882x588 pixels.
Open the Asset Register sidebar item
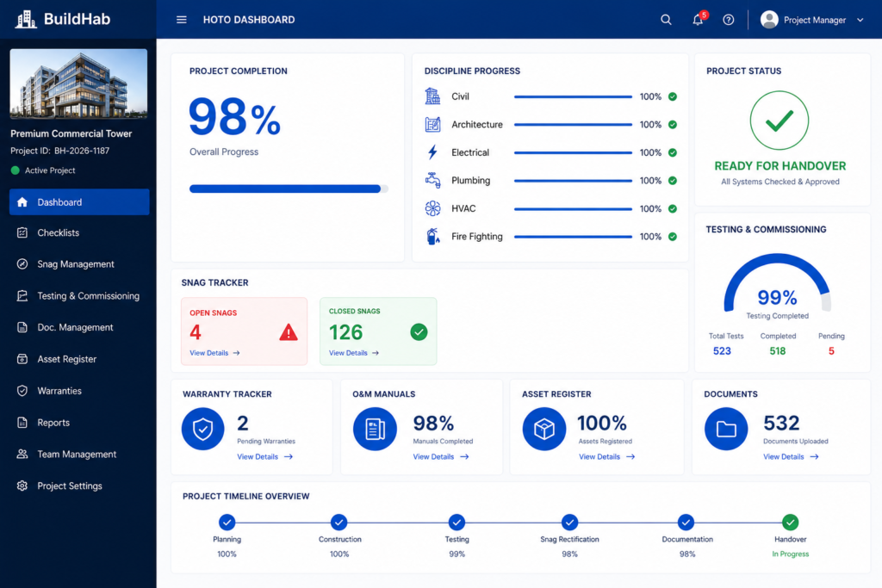79,359
